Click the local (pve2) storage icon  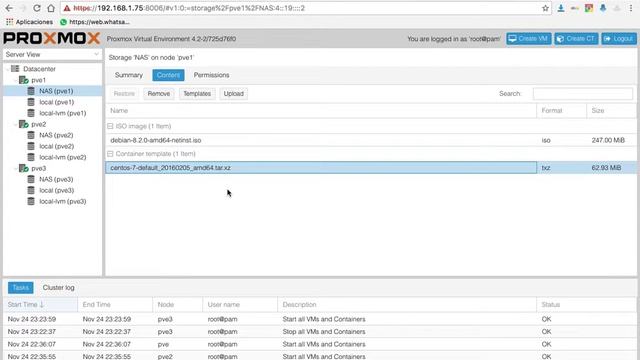[x=31, y=146]
